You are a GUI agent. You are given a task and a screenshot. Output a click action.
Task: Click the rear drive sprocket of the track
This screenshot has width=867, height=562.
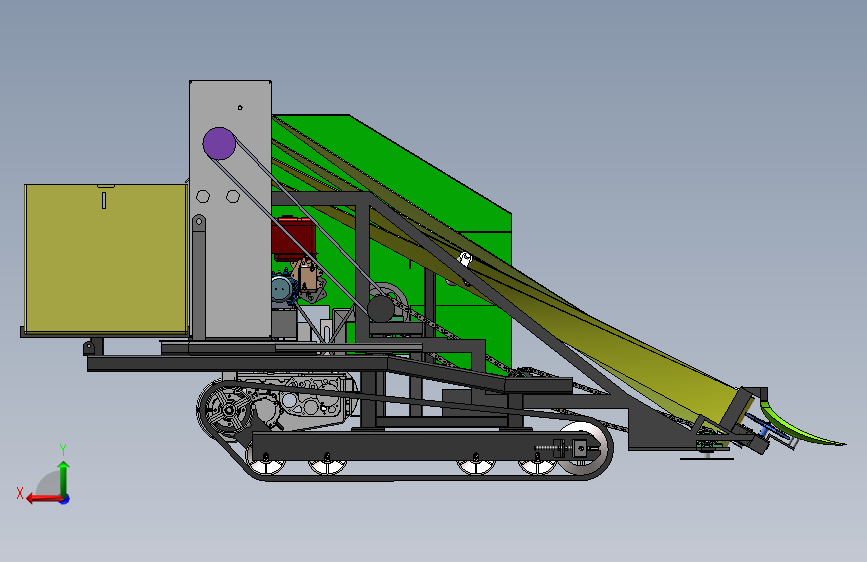coord(227,410)
